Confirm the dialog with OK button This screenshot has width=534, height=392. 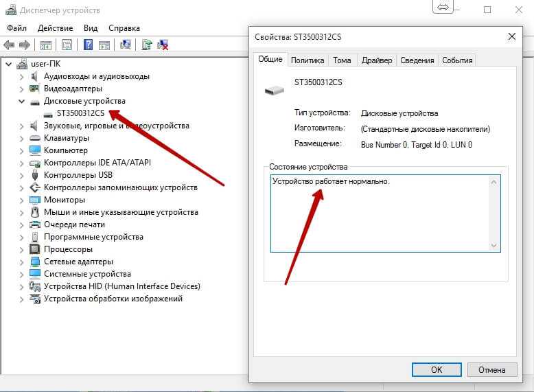[x=437, y=369]
